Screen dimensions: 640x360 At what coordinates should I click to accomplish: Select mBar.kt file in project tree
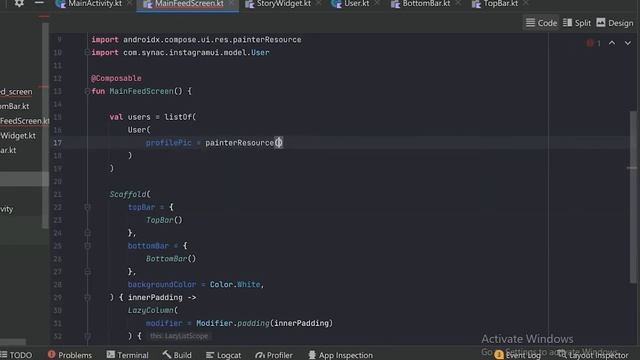15,106
